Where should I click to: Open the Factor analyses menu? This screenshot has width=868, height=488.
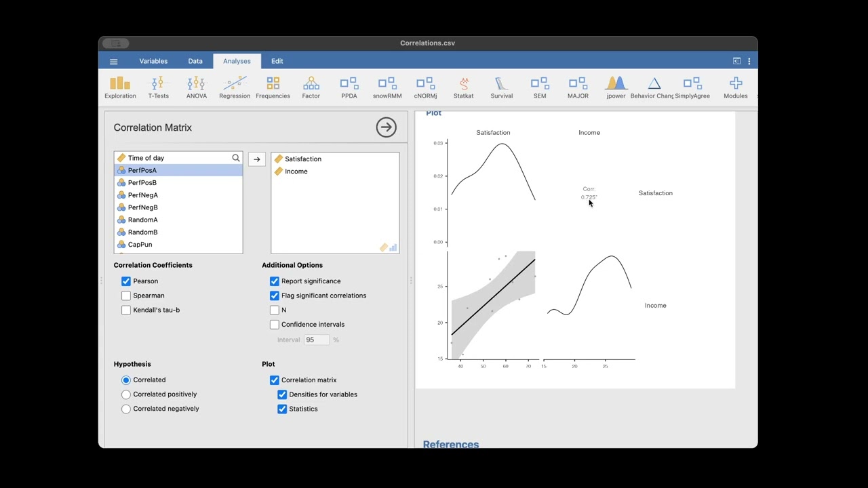[311, 87]
